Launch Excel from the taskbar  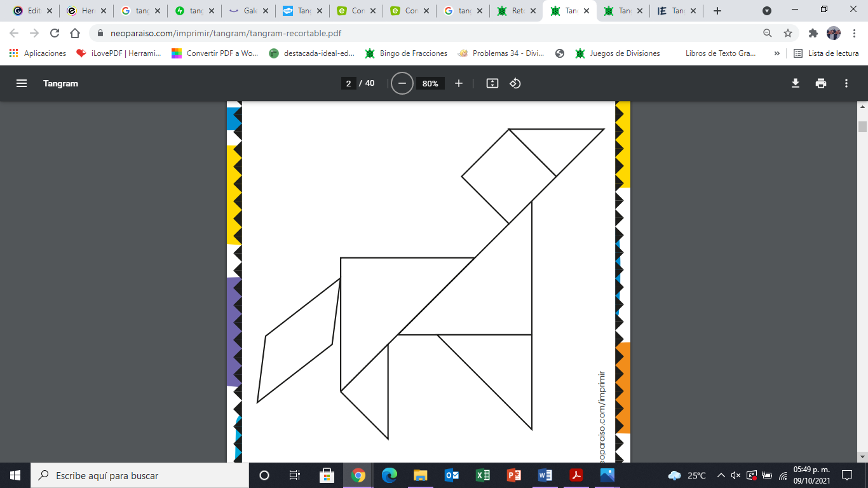[482, 475]
